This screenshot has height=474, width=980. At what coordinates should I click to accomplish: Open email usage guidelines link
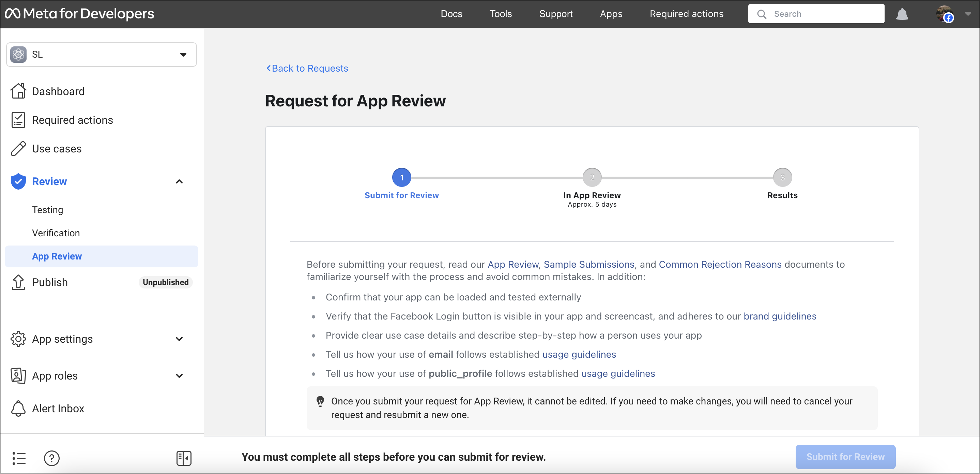(579, 354)
